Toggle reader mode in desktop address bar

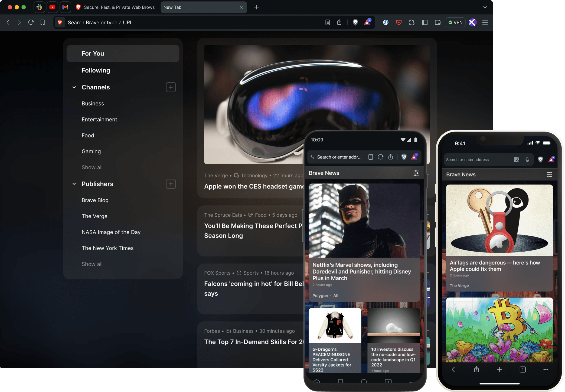(328, 22)
